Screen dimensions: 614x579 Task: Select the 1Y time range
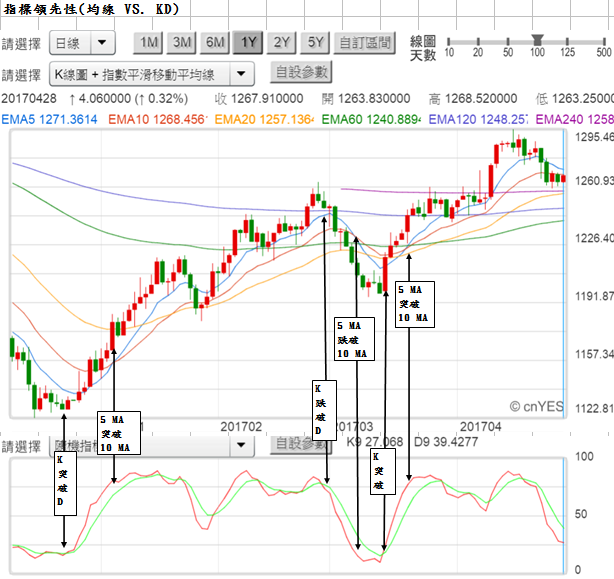point(248,42)
